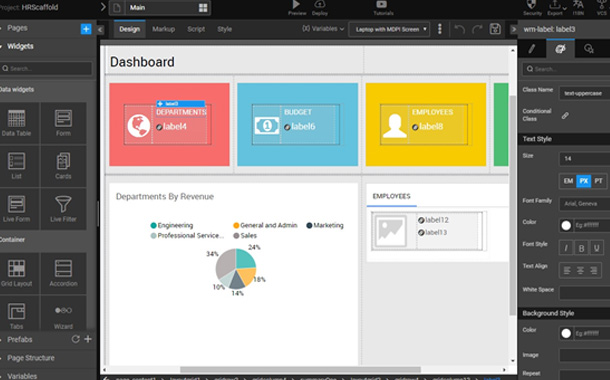Bind Conditional Class with link icon
610x380 pixels.
565,116
